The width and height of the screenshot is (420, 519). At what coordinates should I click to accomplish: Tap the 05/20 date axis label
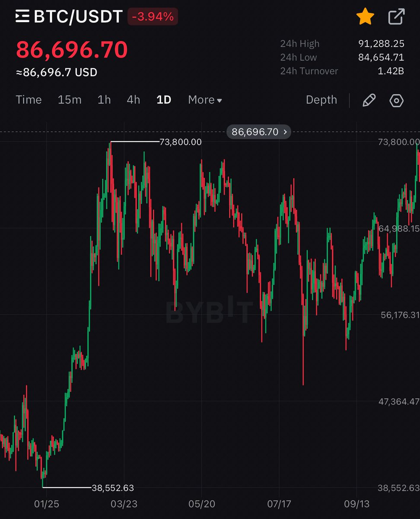click(x=201, y=504)
